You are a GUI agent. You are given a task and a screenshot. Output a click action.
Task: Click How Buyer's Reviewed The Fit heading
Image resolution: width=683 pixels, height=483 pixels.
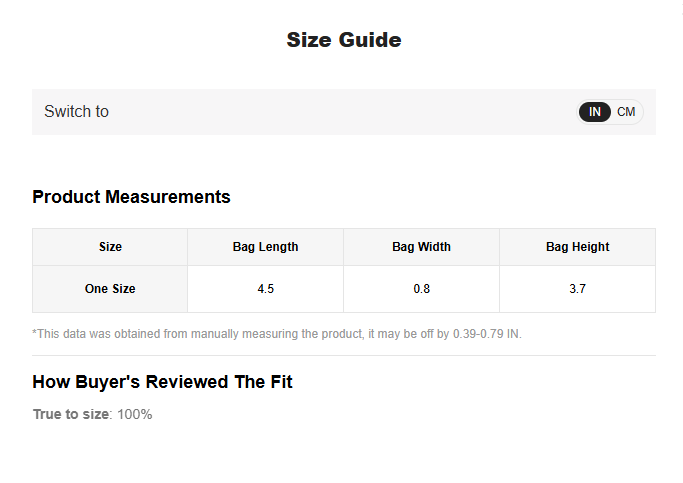[162, 382]
